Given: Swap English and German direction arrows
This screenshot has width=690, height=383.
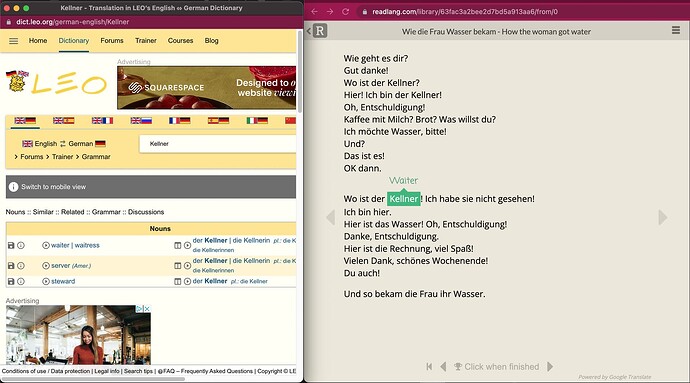Looking at the screenshot, I should pos(62,144).
